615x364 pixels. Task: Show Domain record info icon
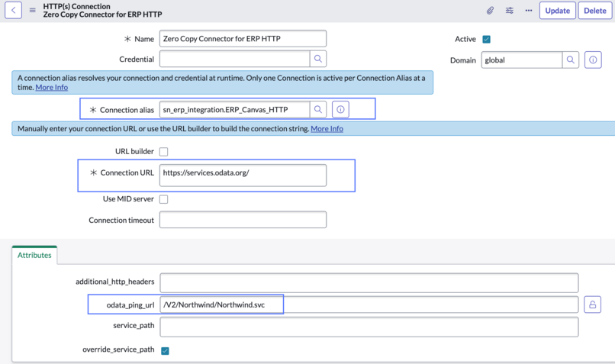coord(593,60)
